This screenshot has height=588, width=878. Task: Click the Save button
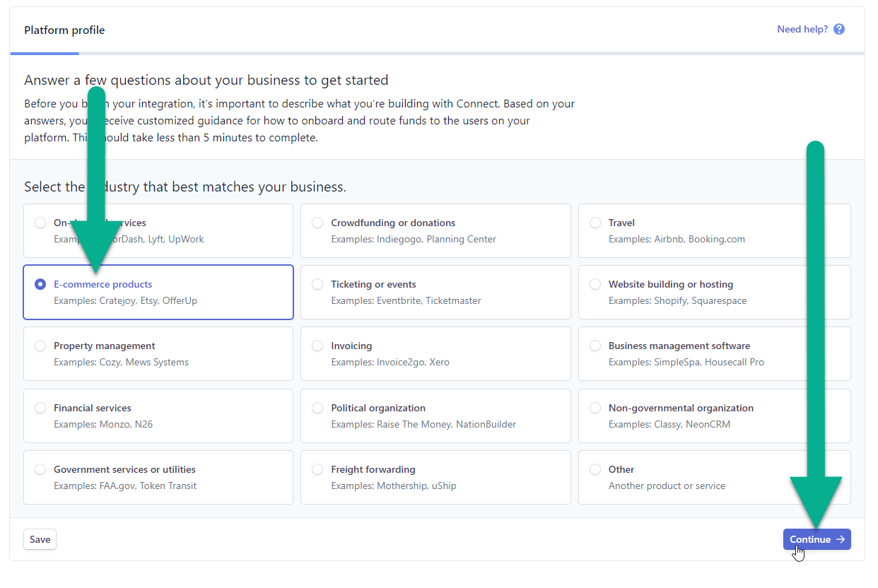click(40, 539)
